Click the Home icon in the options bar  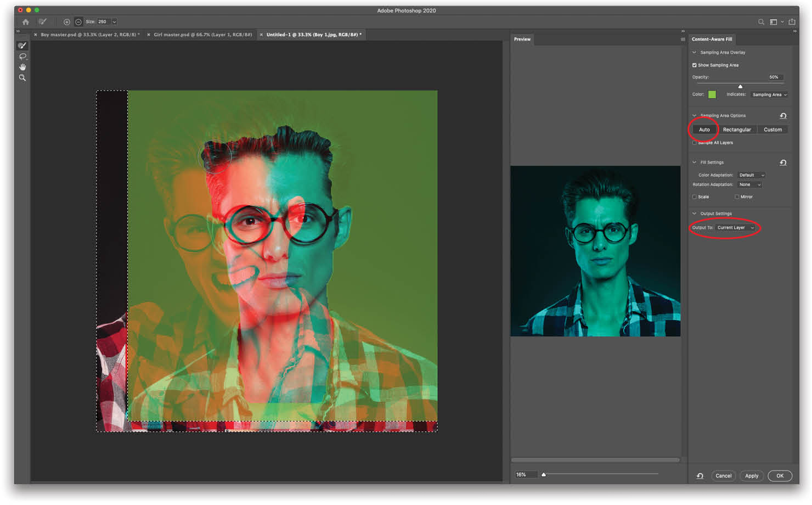(x=25, y=21)
